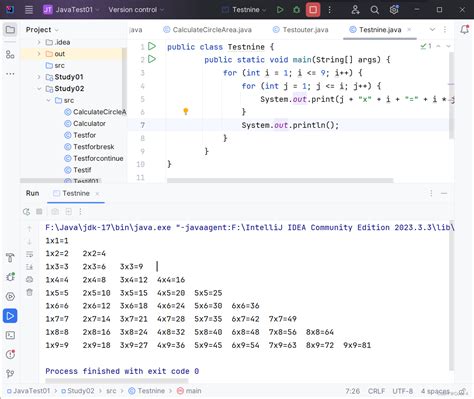Viewport: 474px width, 399px height.
Task: Toggle the Project tool window folder icon
Action: tap(10, 30)
